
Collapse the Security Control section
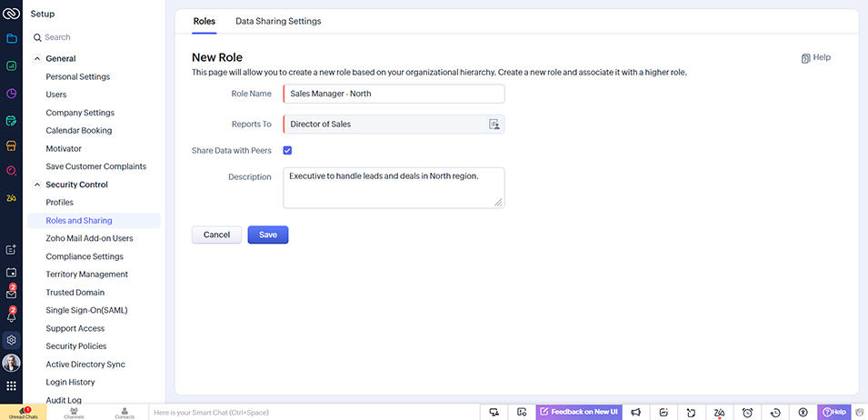[37, 185]
